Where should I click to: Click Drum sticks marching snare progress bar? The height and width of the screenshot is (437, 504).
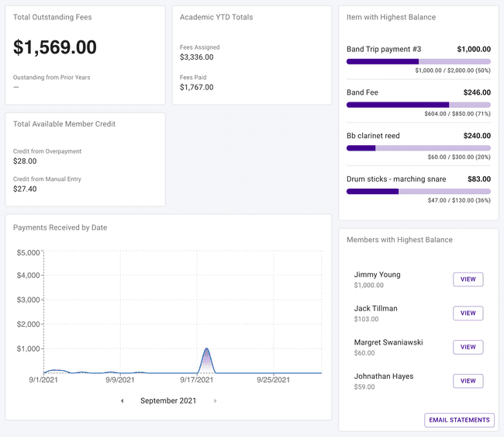[x=418, y=191]
